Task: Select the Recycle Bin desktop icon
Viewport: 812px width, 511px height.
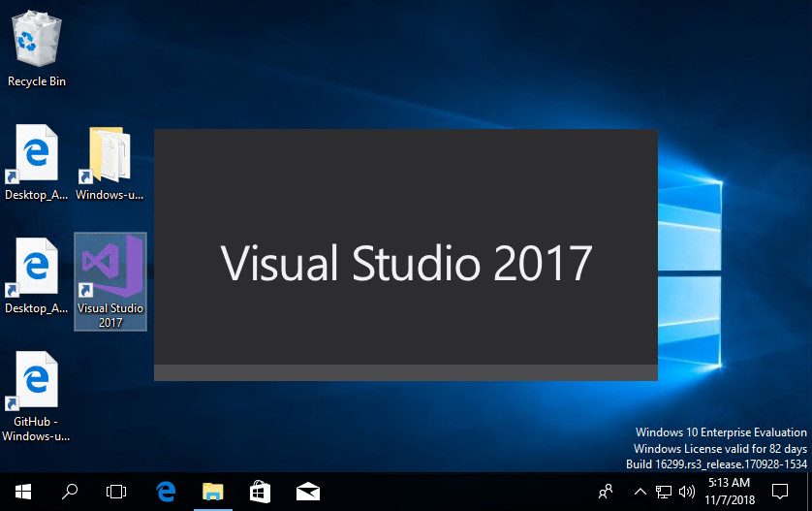Action: [x=36, y=49]
